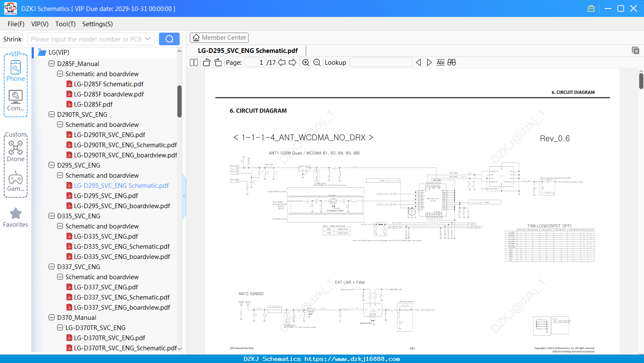Open the model number dropdown arrow

(148, 39)
